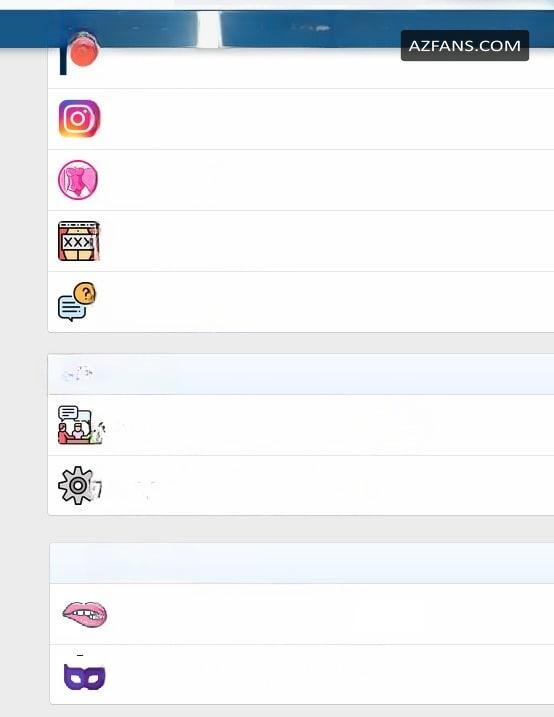Viewport: 554px width, 717px height.
Task: Click the red circle icon at the top
Action: [83, 49]
